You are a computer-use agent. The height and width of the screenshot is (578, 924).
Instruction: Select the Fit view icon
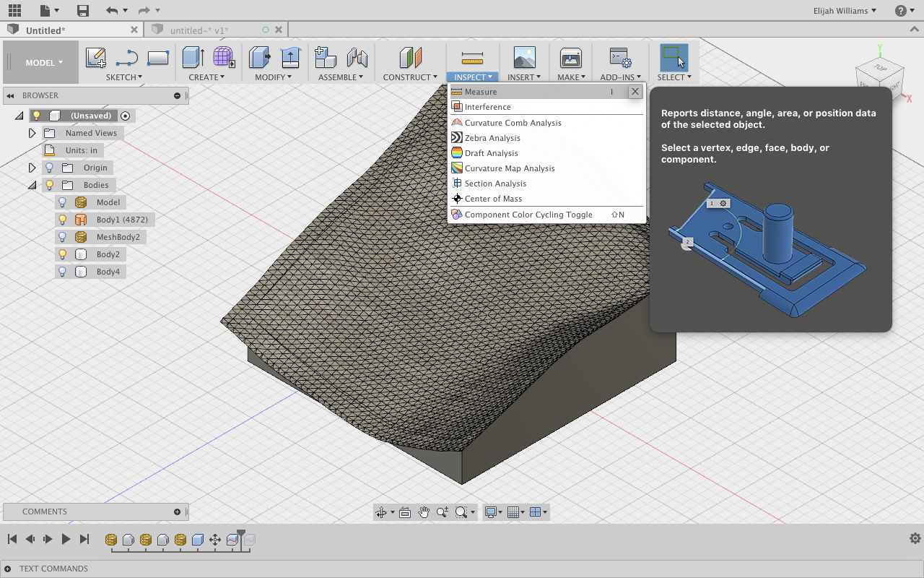461,512
